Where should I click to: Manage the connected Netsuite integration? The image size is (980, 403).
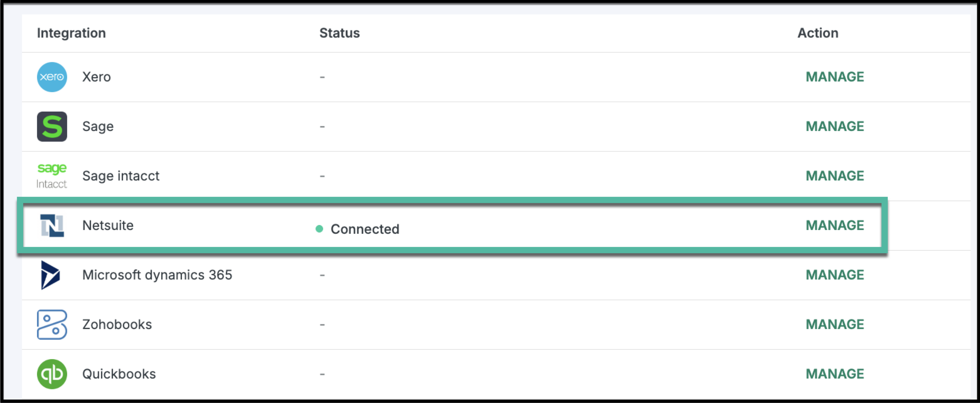pyautogui.click(x=835, y=225)
